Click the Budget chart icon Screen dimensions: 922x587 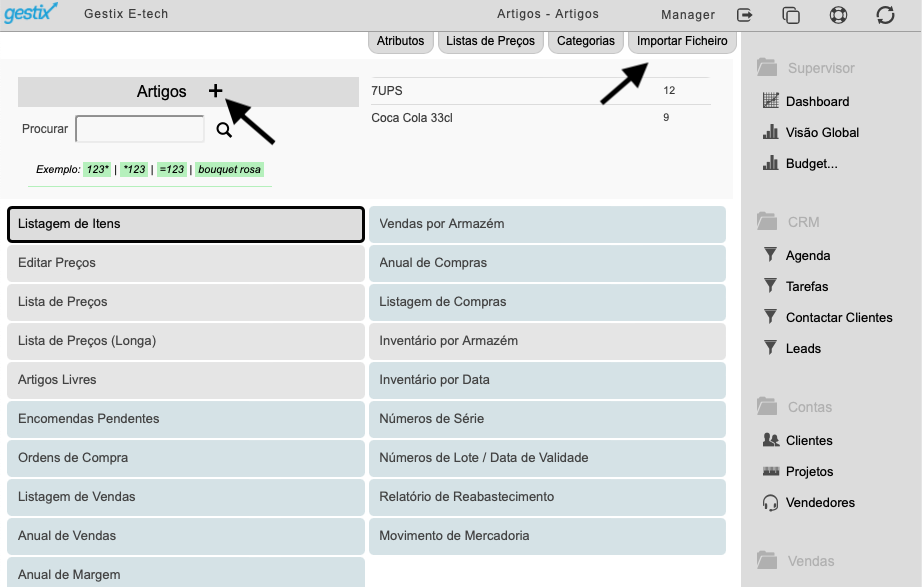click(770, 163)
